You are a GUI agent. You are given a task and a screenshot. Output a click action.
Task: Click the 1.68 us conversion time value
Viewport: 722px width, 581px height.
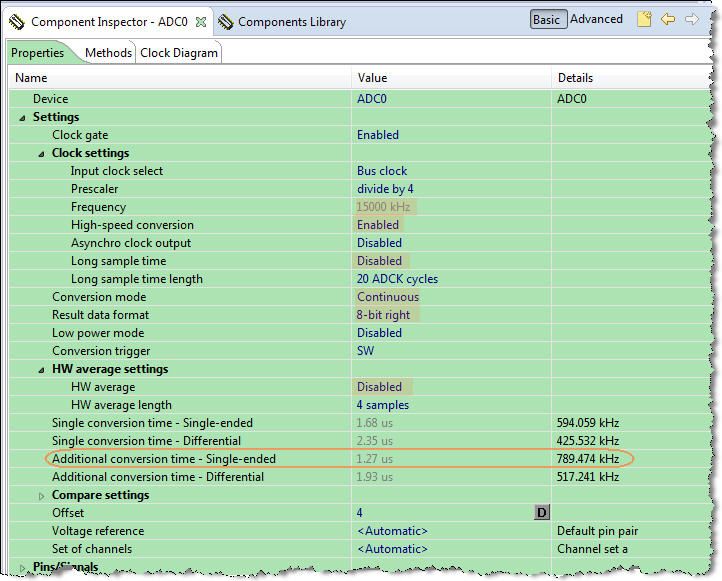point(374,423)
